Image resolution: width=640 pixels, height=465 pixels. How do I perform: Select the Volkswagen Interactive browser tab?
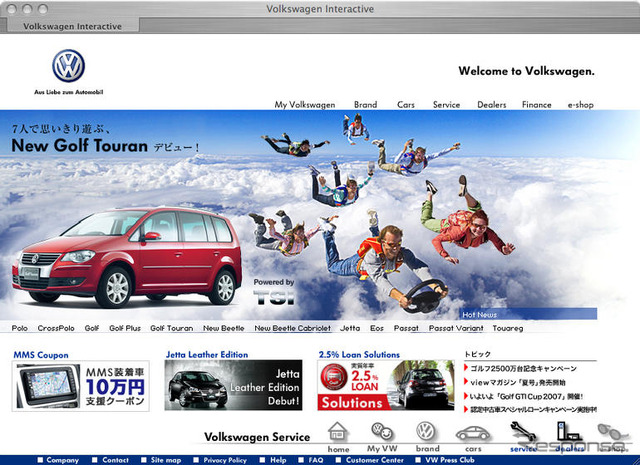(72, 26)
